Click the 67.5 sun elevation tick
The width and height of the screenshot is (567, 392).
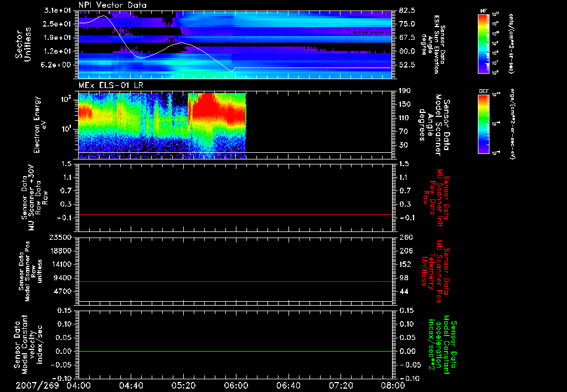(407, 38)
